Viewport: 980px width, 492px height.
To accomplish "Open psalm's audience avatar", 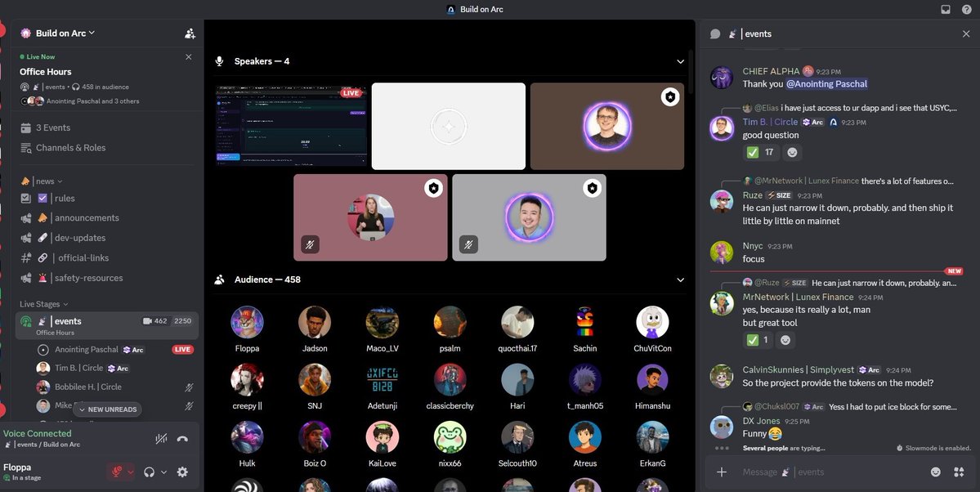I will point(450,322).
